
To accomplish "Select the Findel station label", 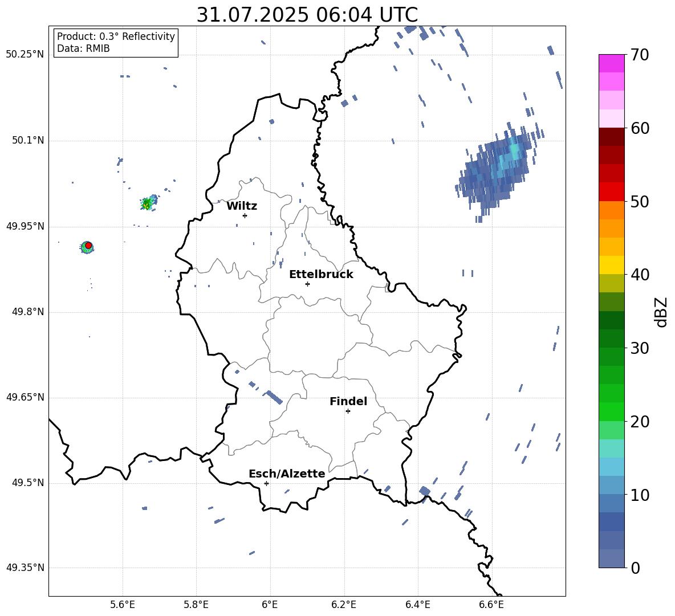I will coord(348,401).
